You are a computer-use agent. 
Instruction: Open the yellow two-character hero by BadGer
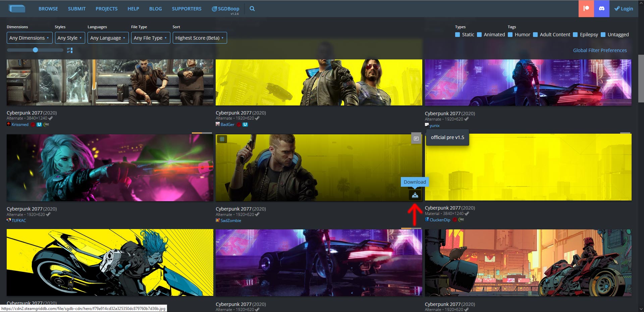pos(319,82)
